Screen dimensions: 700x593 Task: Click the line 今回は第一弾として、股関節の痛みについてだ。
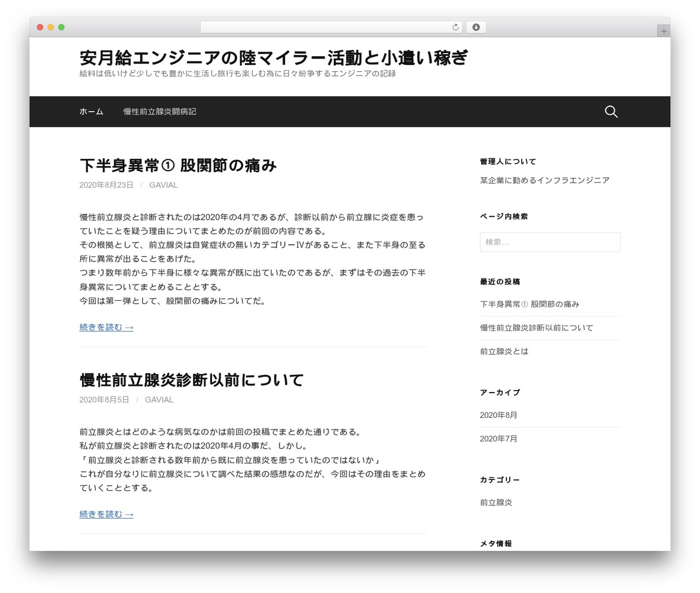pyautogui.click(x=173, y=301)
